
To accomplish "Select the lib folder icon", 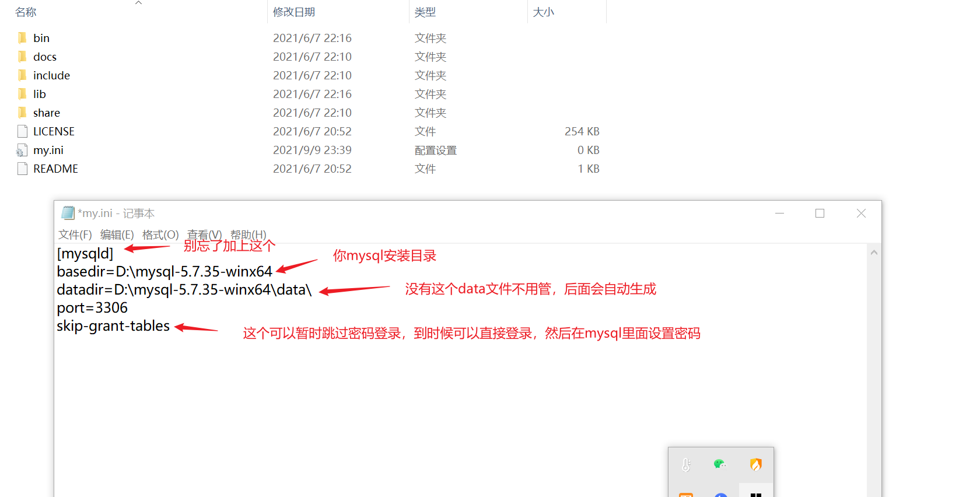I will 22,94.
